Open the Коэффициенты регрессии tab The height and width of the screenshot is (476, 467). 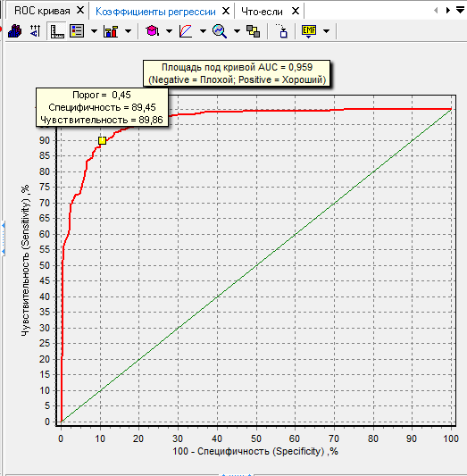(155, 12)
